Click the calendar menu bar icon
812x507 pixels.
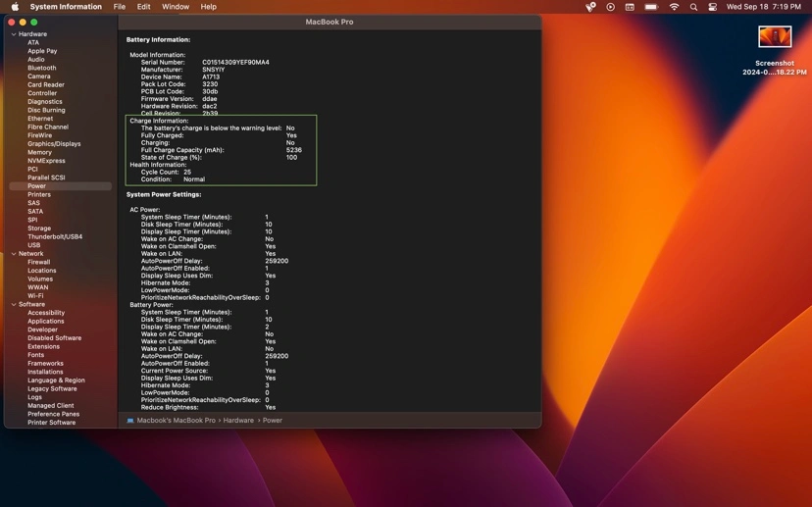pos(630,7)
